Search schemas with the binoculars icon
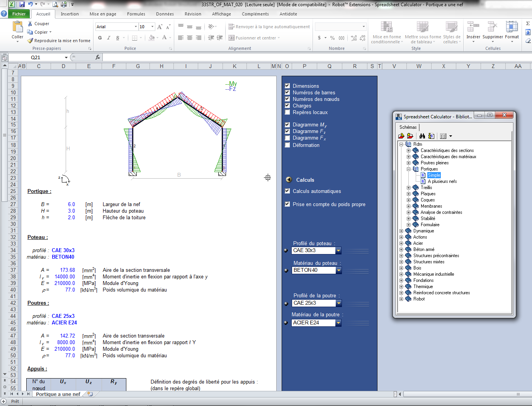 pos(422,136)
